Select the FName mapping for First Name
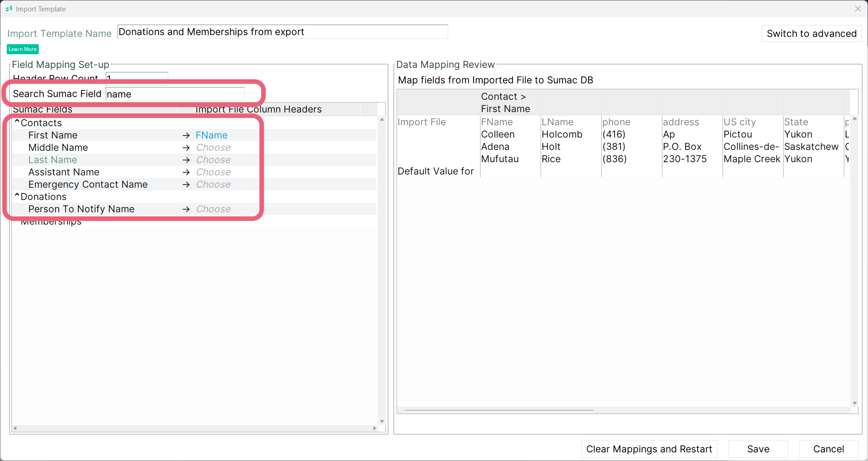The width and height of the screenshot is (868, 461). pyautogui.click(x=212, y=135)
